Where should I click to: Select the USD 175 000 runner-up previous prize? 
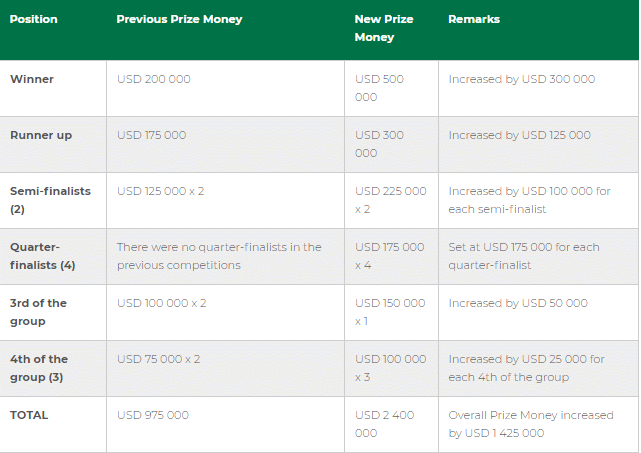152,135
